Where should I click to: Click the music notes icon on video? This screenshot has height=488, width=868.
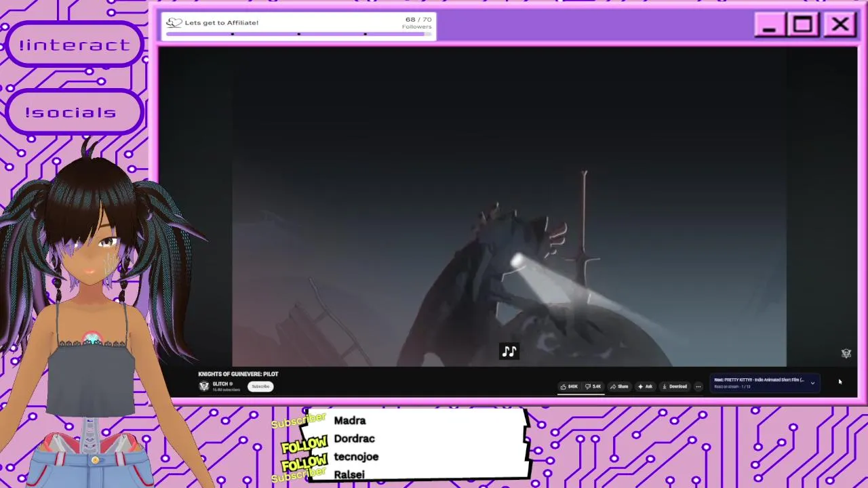point(509,351)
